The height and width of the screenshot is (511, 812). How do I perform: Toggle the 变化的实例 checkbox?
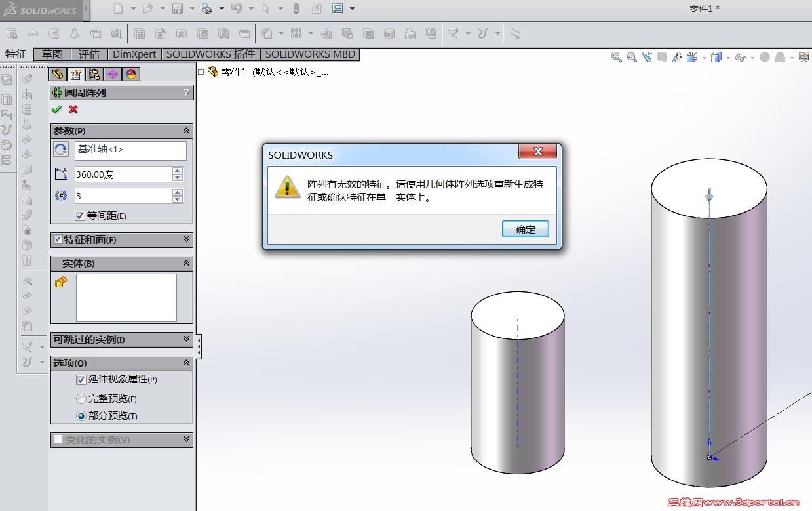(58, 439)
